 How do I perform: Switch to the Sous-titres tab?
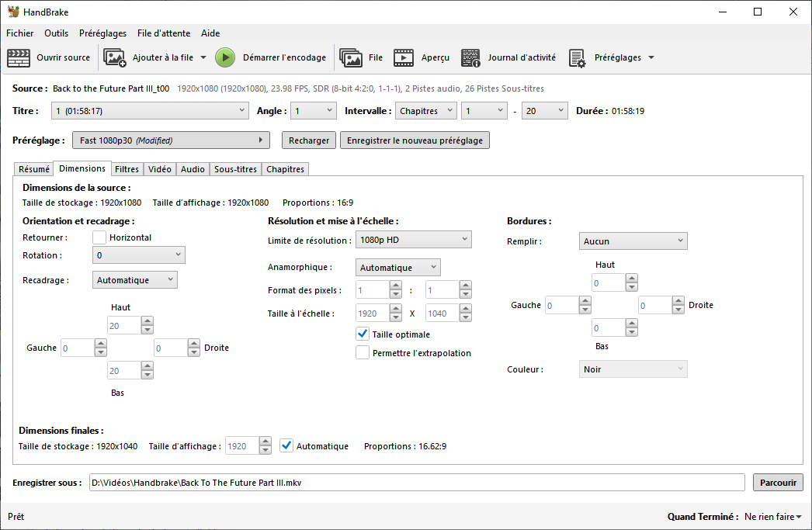(235, 169)
